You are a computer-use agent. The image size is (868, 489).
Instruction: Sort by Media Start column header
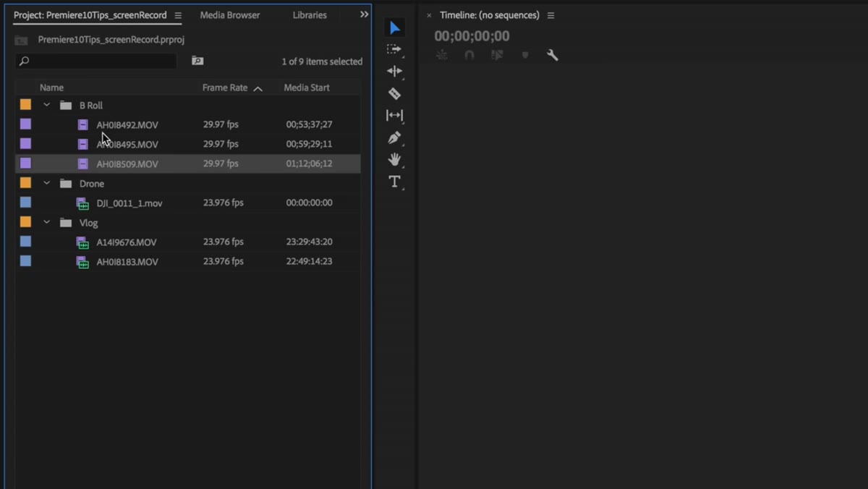307,88
